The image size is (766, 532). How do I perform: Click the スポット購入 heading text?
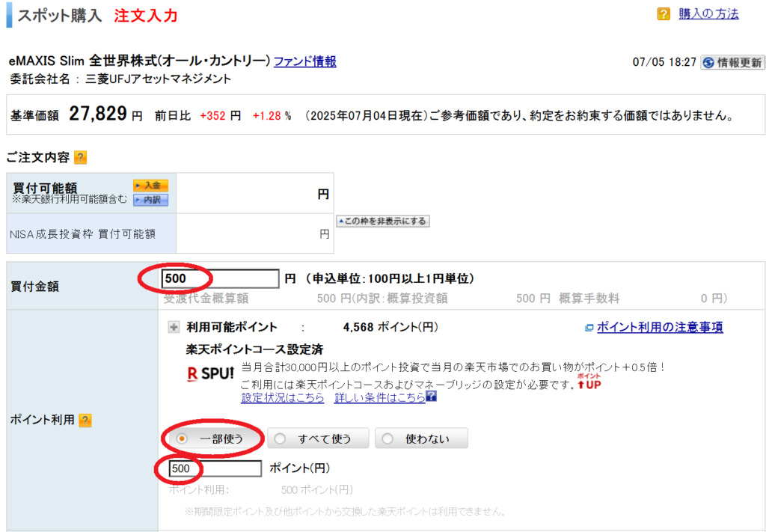coord(60,16)
